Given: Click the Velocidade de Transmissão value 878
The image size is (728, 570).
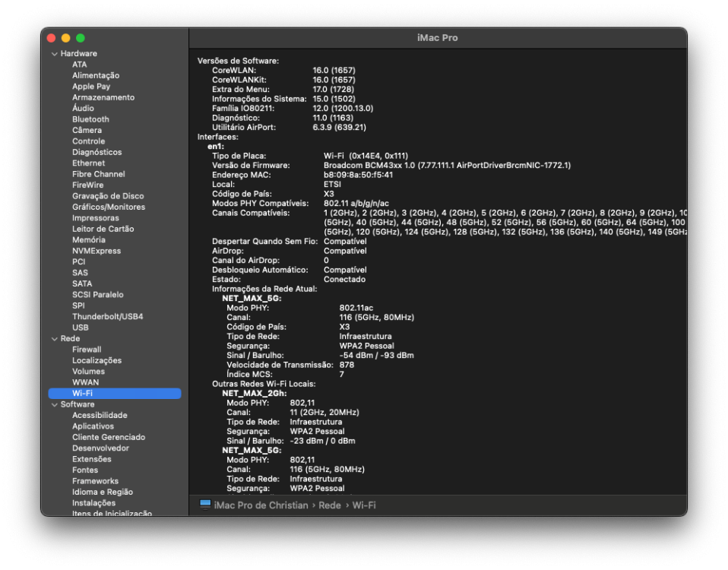Looking at the screenshot, I should click(x=347, y=365).
